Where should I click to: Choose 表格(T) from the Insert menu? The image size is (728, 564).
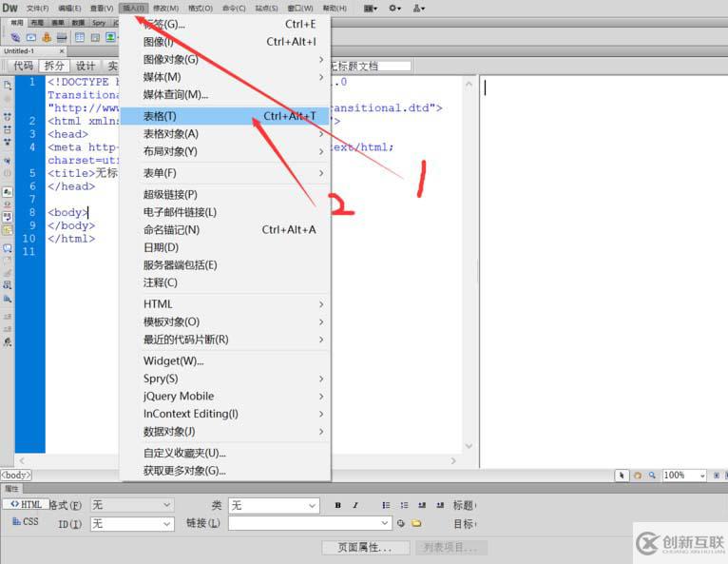tap(224, 116)
